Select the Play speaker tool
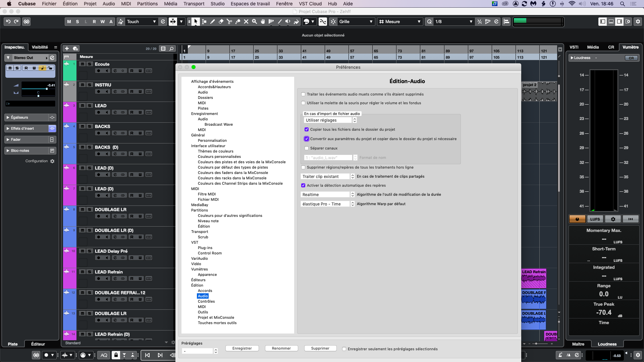Viewport: 644px width, 362px height. [288, 21]
